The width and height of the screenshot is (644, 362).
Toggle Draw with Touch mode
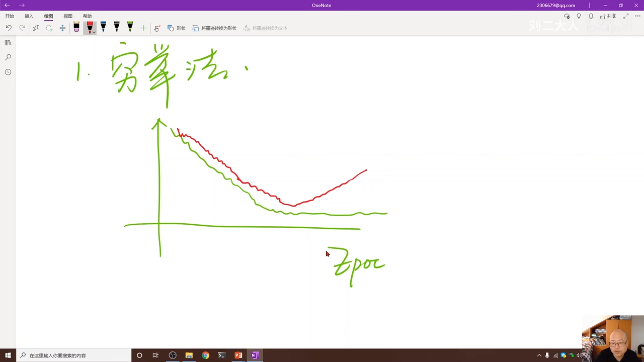[157, 28]
